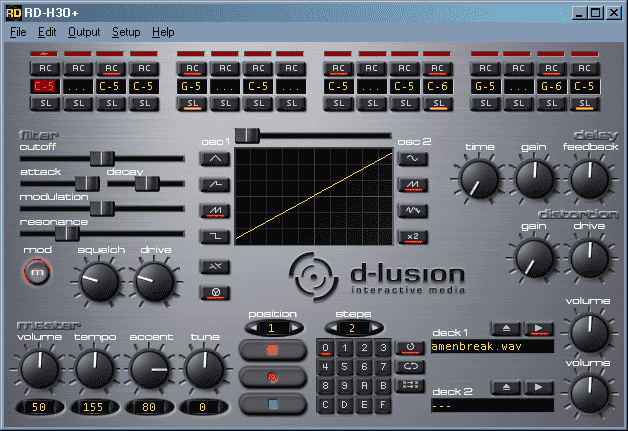
Task: Toggle the round red mod button
Action: tap(39, 270)
